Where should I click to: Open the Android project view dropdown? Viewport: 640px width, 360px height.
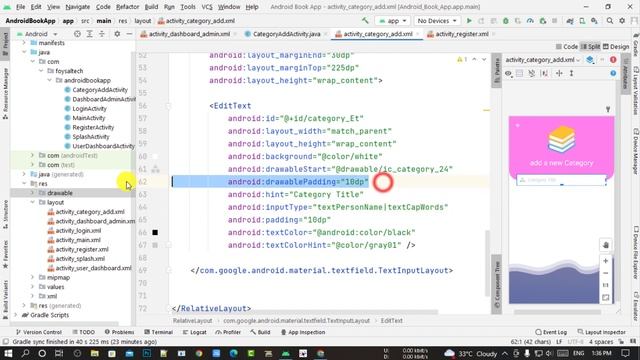[x=37, y=34]
